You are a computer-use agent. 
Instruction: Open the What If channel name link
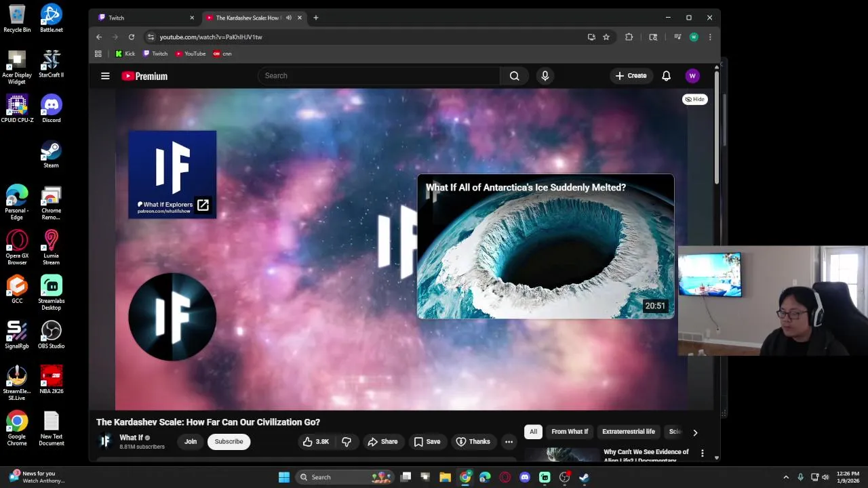coord(132,438)
